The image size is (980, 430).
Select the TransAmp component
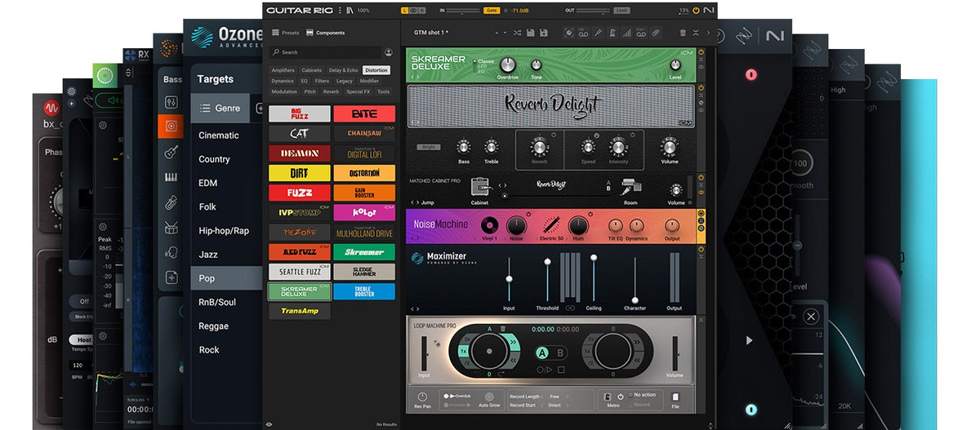pyautogui.click(x=300, y=311)
